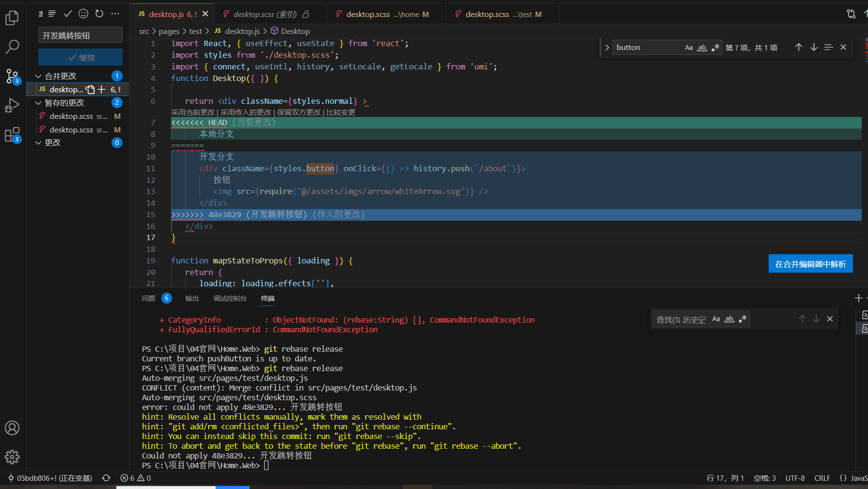The image size is (868, 489).
Task: Click the view-as-tree/list icon in source control
Action: click(x=52, y=14)
